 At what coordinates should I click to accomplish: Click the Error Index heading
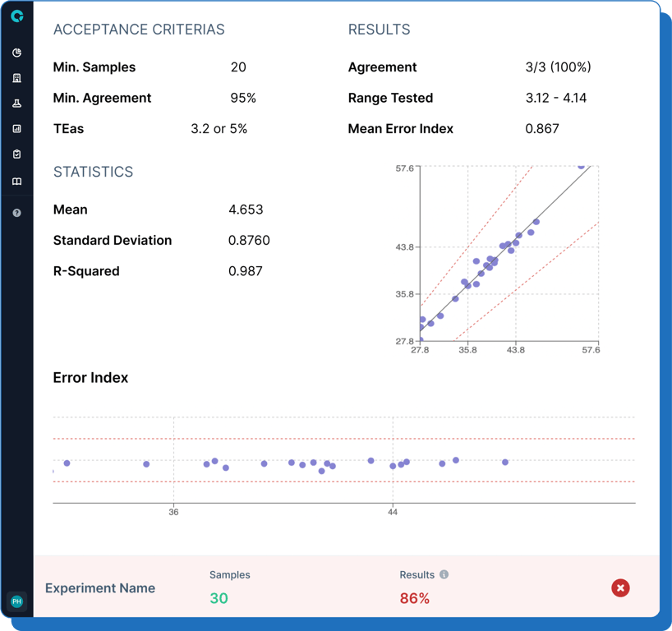pos(90,378)
